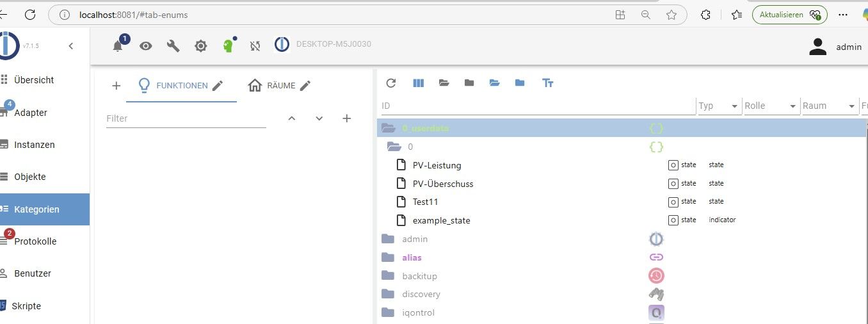This screenshot has height=324, width=868.
Task: Open Protokolle in the sidebar
Action: point(35,241)
